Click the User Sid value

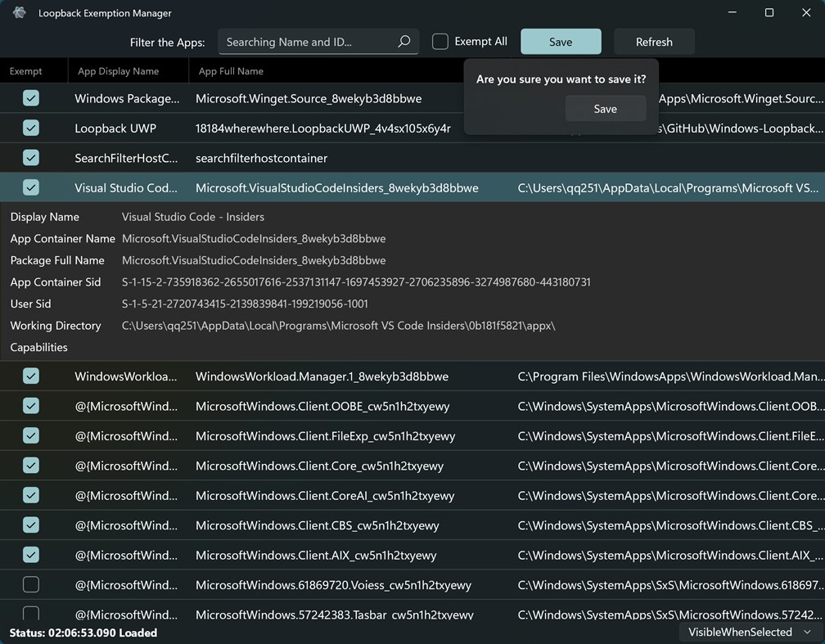245,304
